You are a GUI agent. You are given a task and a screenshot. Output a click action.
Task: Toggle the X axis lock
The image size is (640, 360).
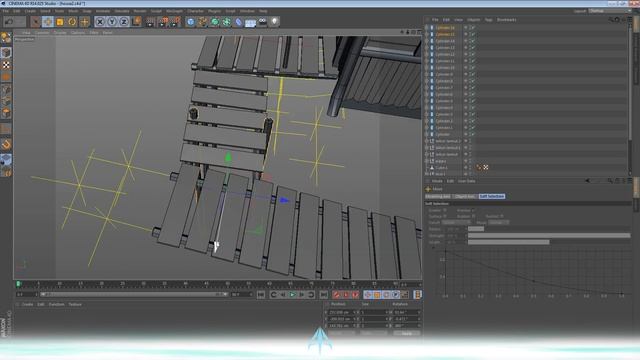100,22
